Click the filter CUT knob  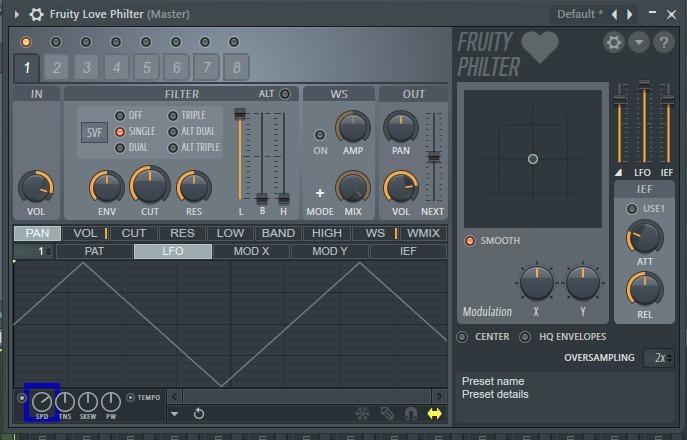tap(150, 185)
